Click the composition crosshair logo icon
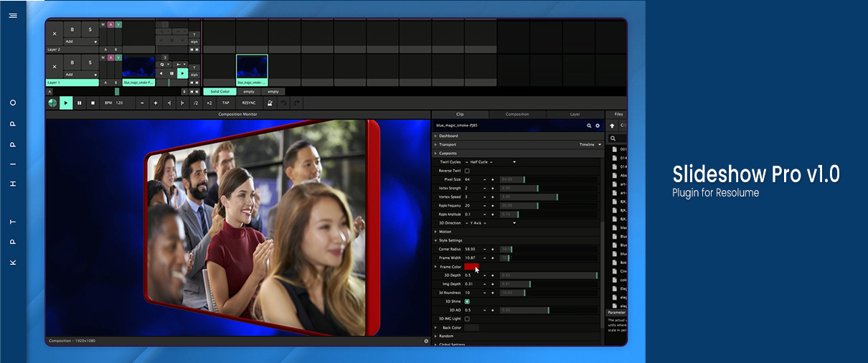Viewport: 868px width, 363px height. pos(52,103)
